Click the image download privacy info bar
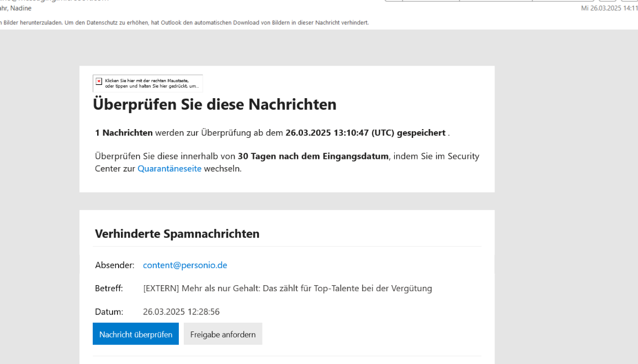638x364 pixels. pos(184,23)
